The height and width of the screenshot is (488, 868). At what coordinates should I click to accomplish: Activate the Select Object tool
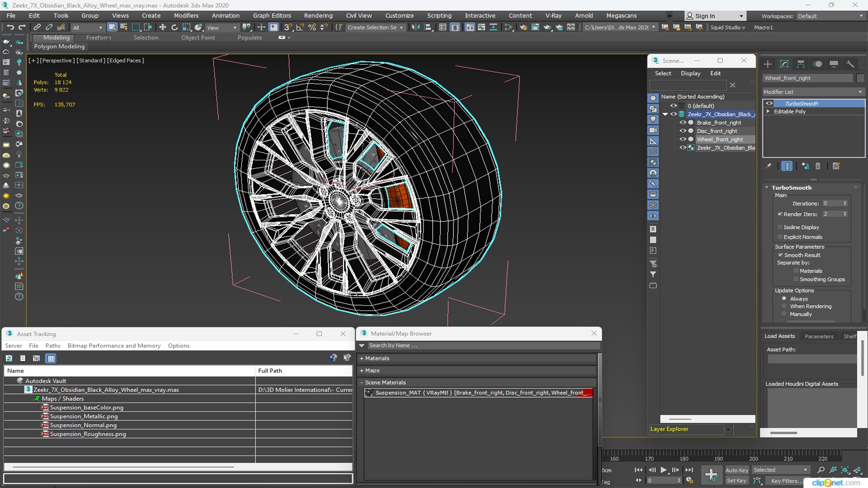[x=112, y=28]
